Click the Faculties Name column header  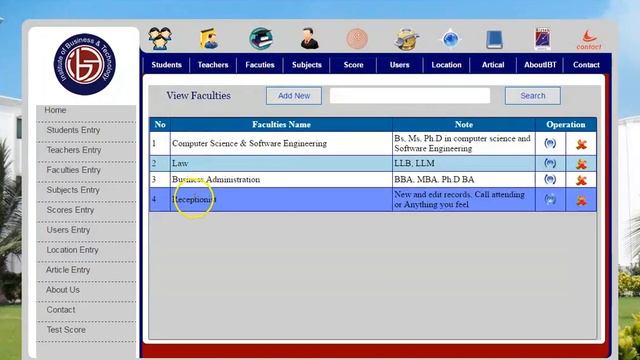(x=281, y=124)
